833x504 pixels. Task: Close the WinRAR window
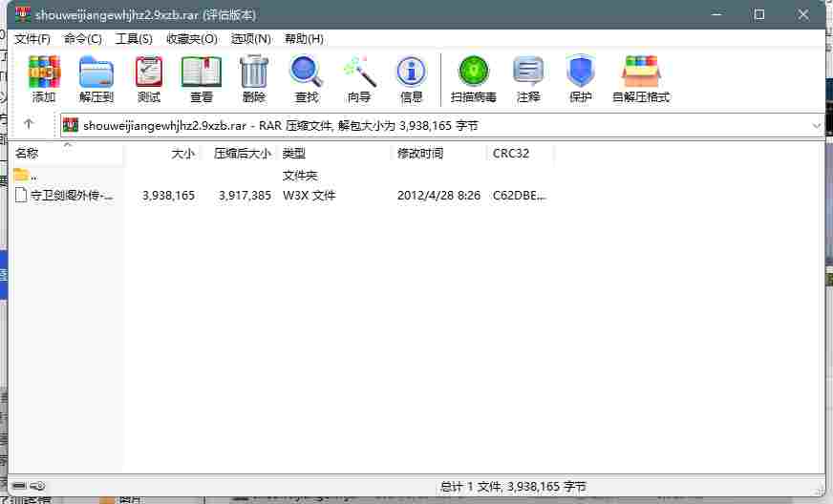point(802,14)
